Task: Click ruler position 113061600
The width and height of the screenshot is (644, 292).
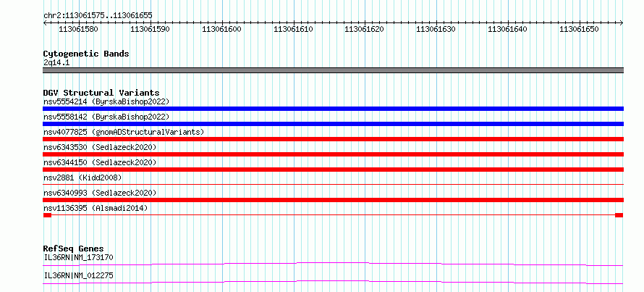Action: tap(222, 29)
